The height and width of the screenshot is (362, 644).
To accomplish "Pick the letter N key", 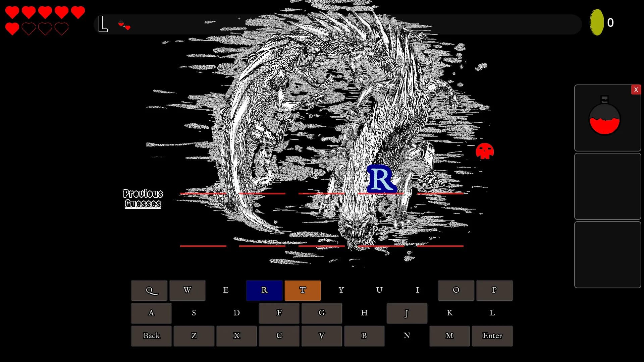I will 407,336.
